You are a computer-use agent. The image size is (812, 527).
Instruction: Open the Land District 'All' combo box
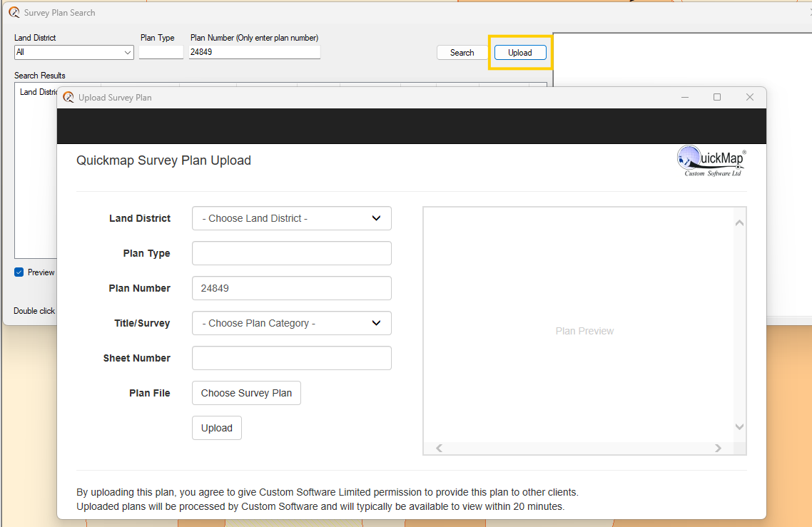73,53
